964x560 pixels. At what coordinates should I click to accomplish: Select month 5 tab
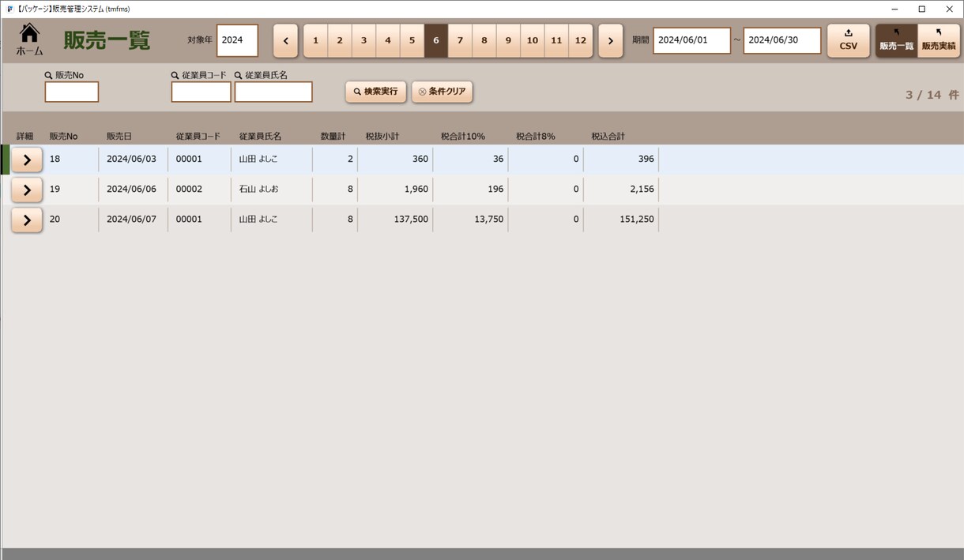point(412,40)
